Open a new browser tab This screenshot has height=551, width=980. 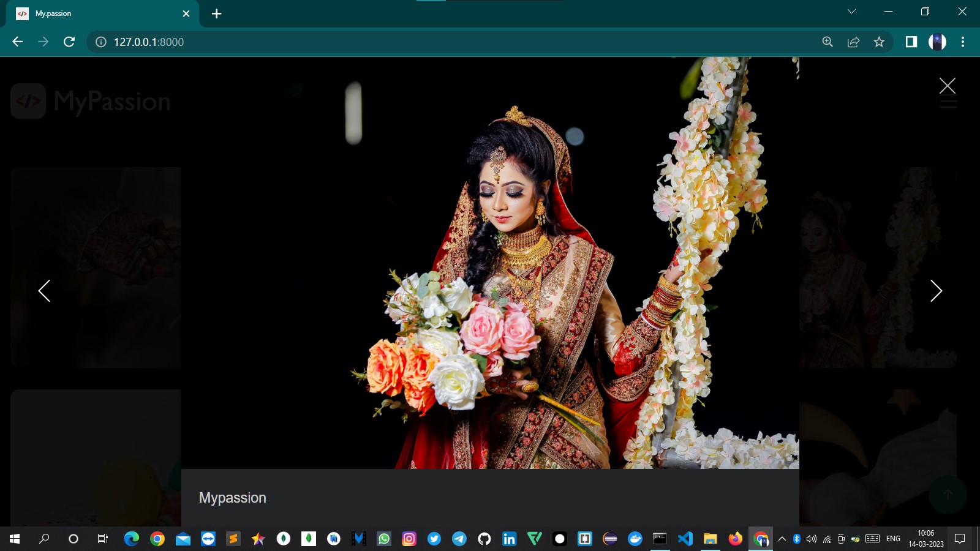coord(216,13)
